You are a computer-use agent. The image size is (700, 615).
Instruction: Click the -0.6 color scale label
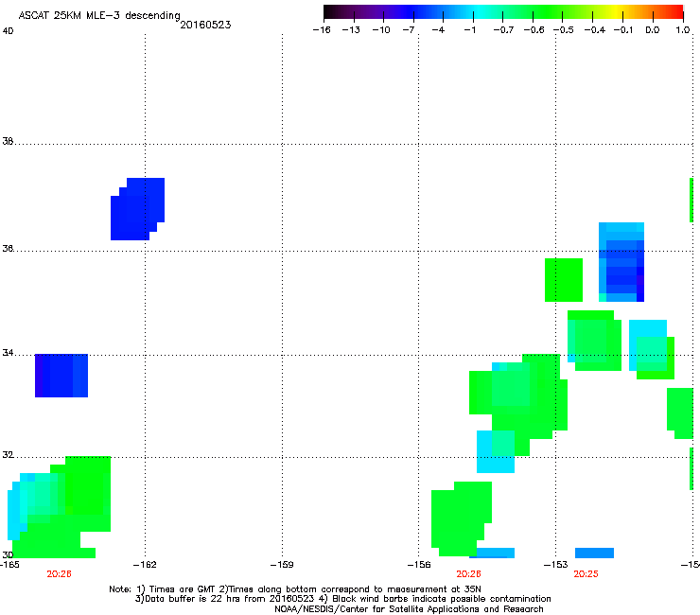coord(534,30)
